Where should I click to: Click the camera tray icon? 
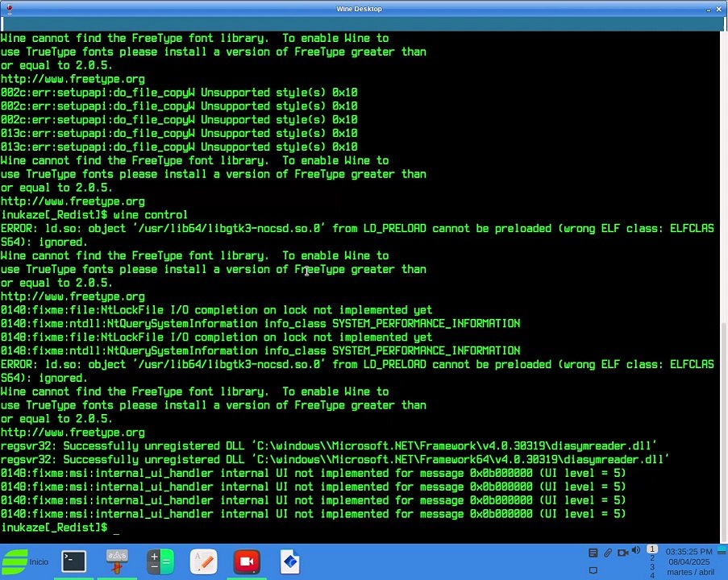click(622, 553)
